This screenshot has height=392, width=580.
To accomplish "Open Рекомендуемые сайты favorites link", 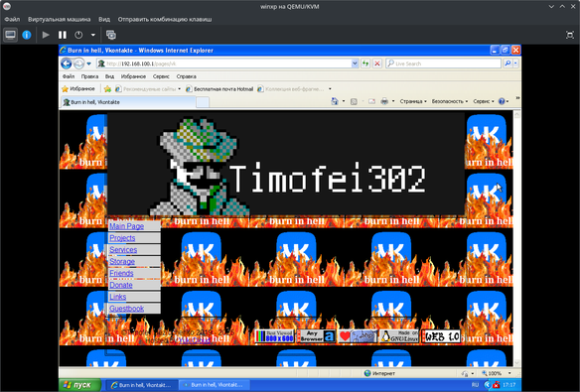I will click(148, 89).
